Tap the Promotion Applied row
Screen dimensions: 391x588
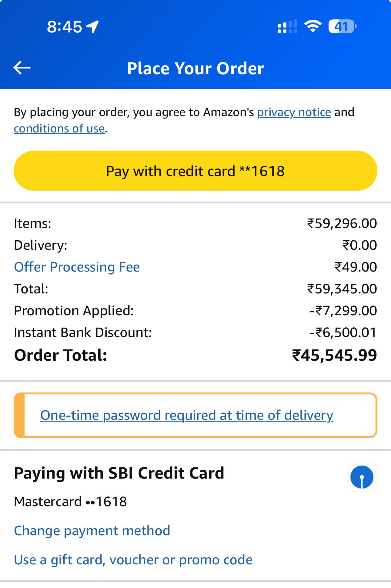[x=195, y=311]
